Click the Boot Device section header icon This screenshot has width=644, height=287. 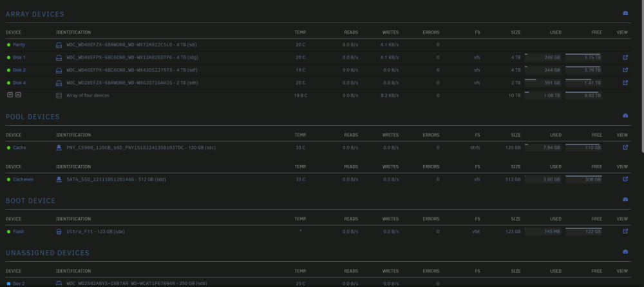(625, 200)
